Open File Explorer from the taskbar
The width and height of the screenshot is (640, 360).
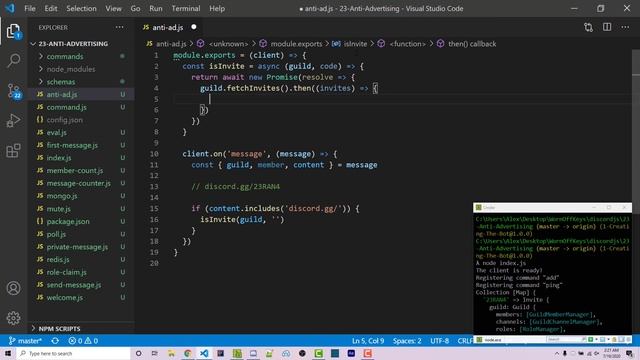click(171, 353)
